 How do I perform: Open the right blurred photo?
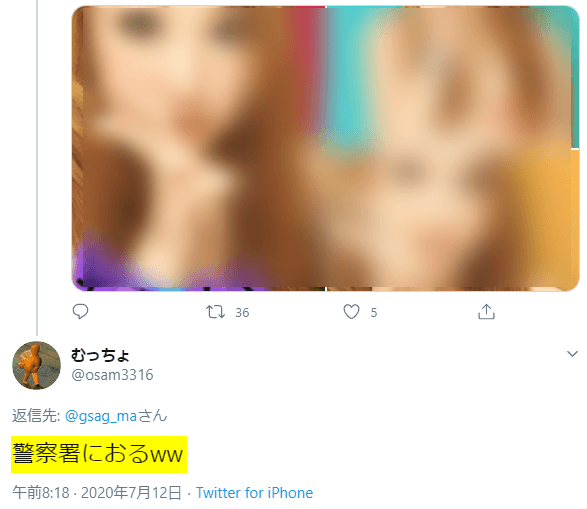point(453,148)
